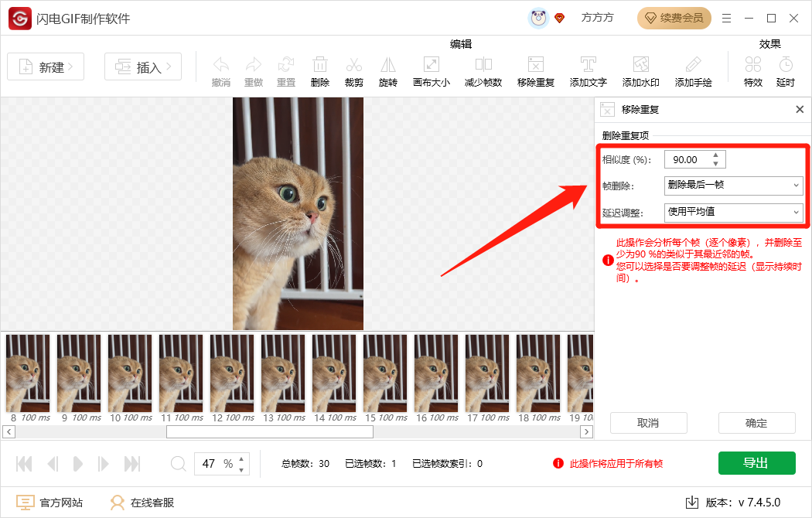Select frame 10 thumbnail
Viewport: 812px width, 518px height.
pos(130,373)
